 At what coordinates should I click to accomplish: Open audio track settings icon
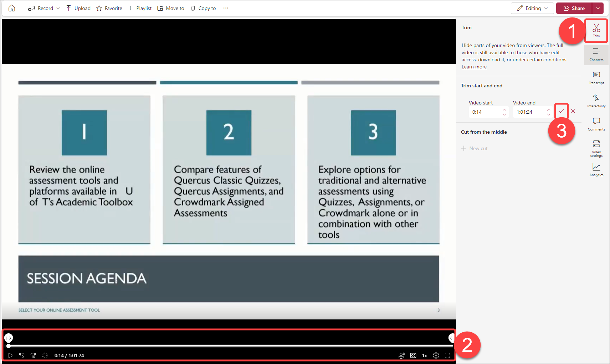pos(401,355)
